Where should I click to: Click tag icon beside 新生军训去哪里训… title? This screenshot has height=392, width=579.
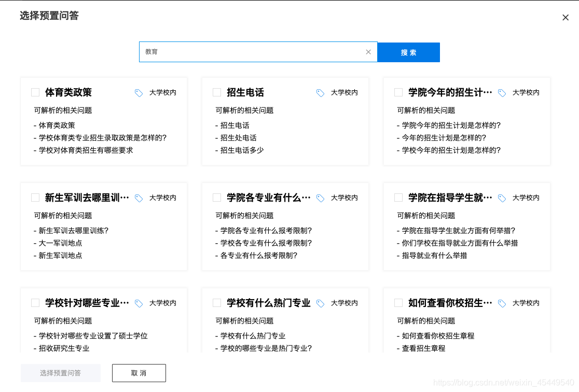click(x=139, y=198)
